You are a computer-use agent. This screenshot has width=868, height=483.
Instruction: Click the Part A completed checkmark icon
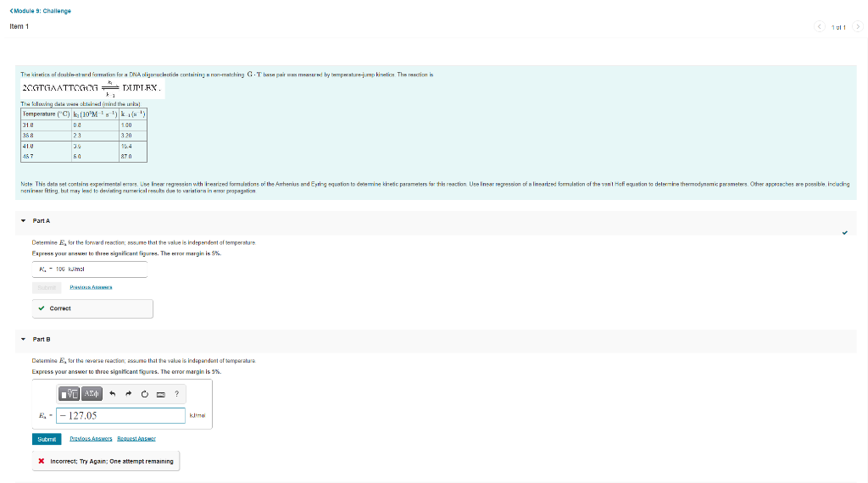[845, 233]
